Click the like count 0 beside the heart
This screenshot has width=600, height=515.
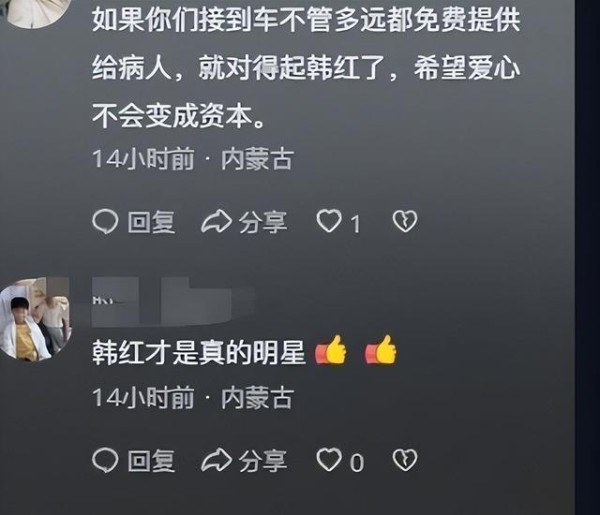point(357,462)
